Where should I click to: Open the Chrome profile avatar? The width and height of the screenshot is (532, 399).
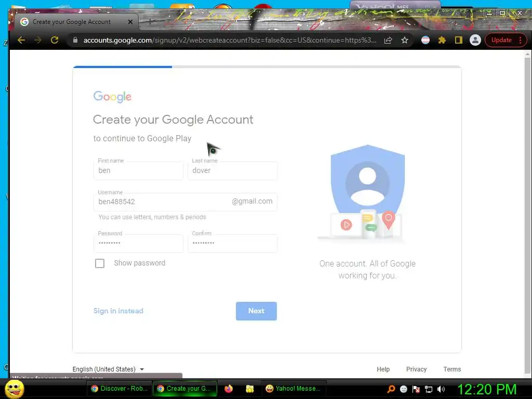[x=475, y=40]
